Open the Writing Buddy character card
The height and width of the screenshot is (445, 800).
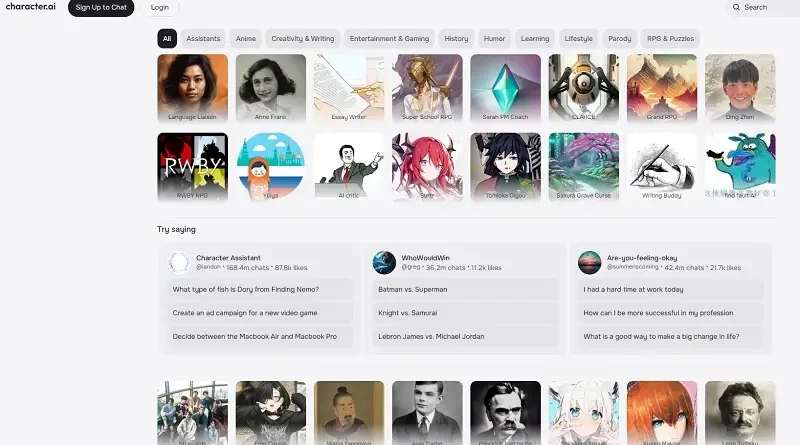662,167
